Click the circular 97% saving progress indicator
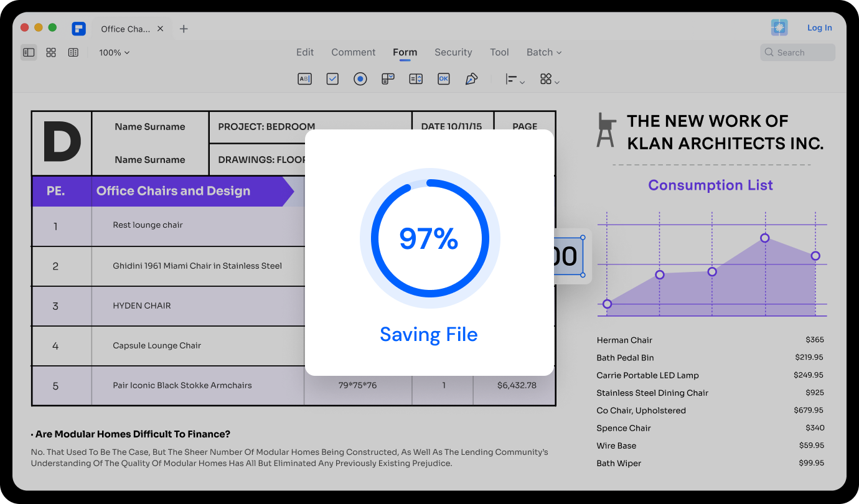The width and height of the screenshot is (859, 504). point(429,238)
